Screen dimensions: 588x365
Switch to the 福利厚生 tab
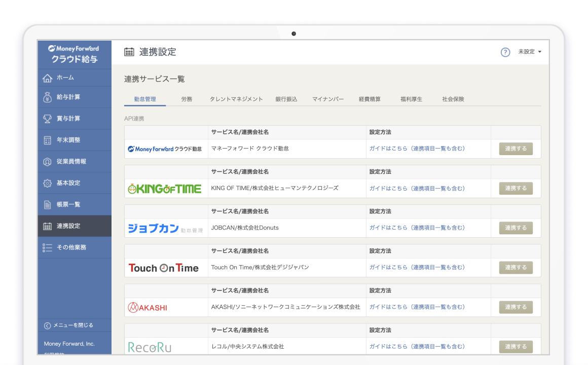411,99
